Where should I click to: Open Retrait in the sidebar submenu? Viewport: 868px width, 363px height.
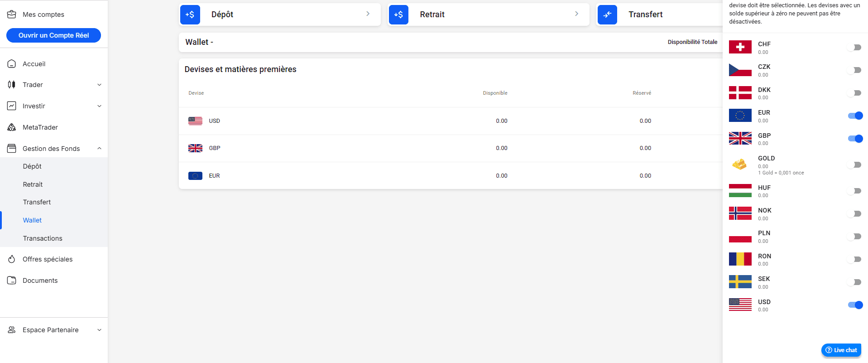pos(33,184)
